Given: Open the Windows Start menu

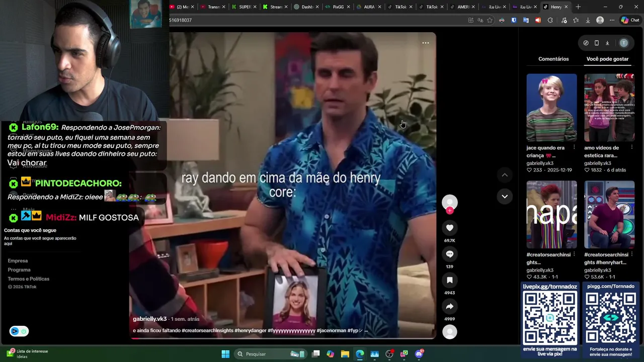Looking at the screenshot, I should tap(225, 354).
